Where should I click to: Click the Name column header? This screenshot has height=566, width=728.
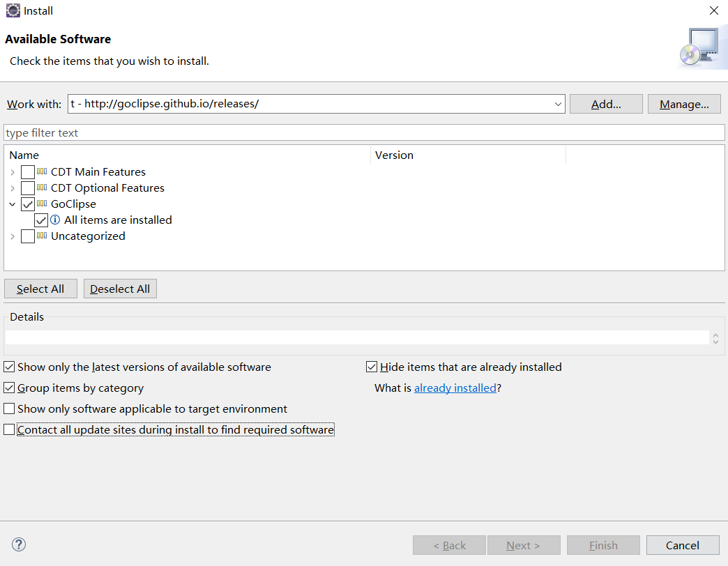point(187,155)
